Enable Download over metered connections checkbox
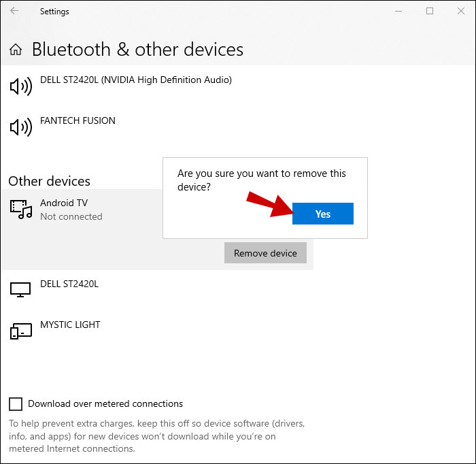 coord(16,404)
